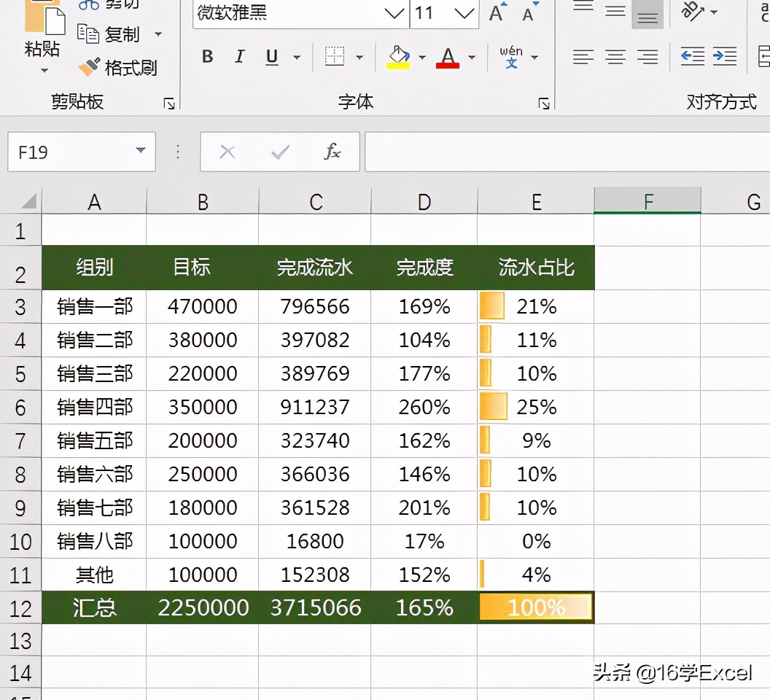Apply yellow fill color bucket
The height and width of the screenshot is (700, 770).
click(399, 57)
